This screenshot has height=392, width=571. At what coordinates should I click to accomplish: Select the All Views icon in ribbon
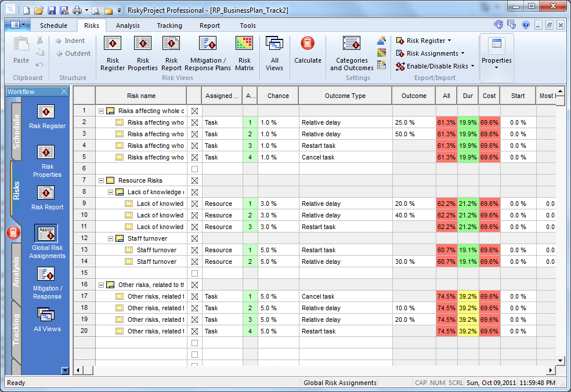click(x=274, y=51)
